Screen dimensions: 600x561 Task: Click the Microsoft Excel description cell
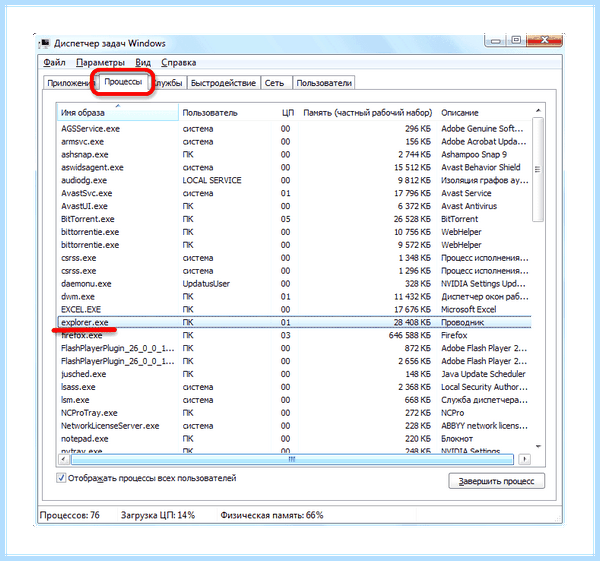(468, 310)
